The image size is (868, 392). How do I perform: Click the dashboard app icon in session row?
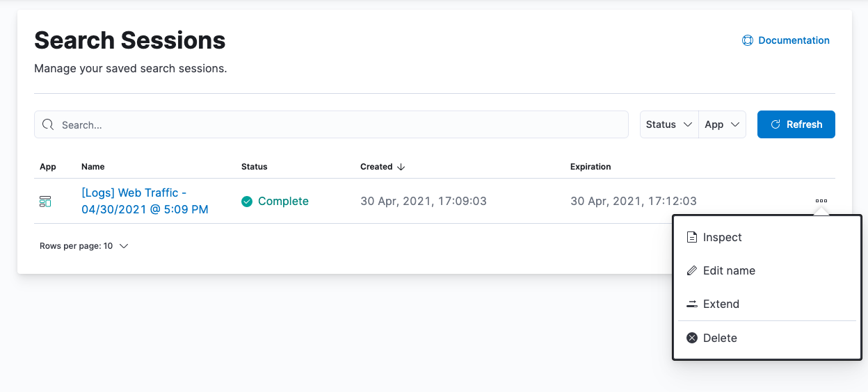tap(45, 202)
